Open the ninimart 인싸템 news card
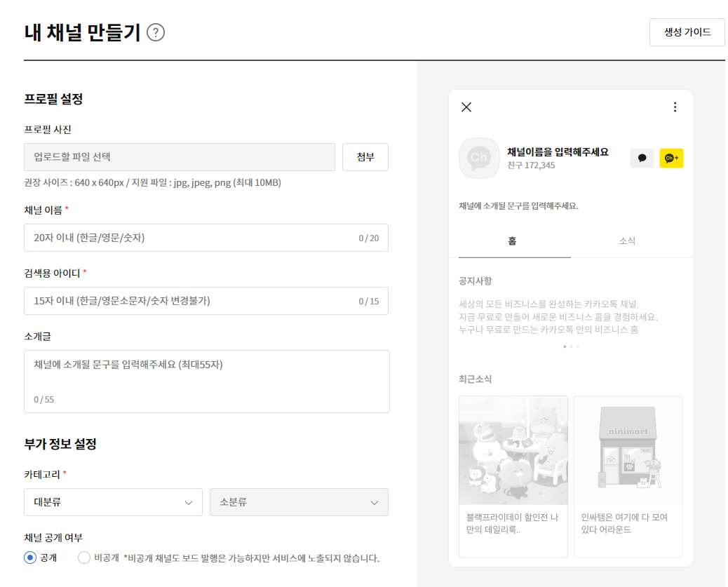The image size is (728, 587). coord(628,476)
